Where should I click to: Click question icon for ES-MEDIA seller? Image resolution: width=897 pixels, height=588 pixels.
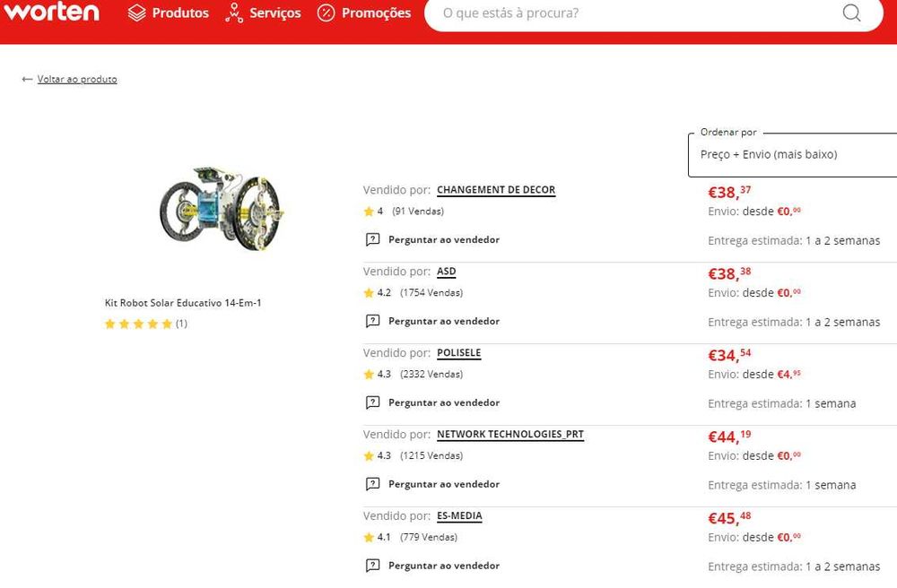tap(373, 566)
